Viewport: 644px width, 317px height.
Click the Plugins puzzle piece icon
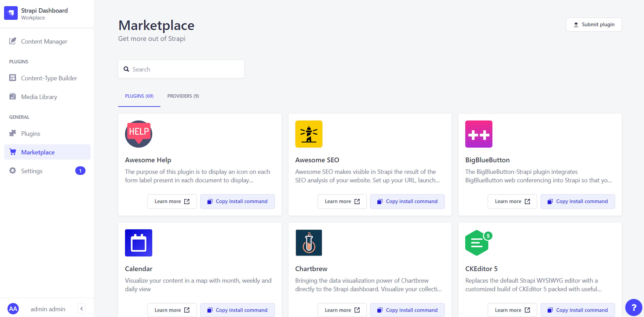(x=13, y=133)
